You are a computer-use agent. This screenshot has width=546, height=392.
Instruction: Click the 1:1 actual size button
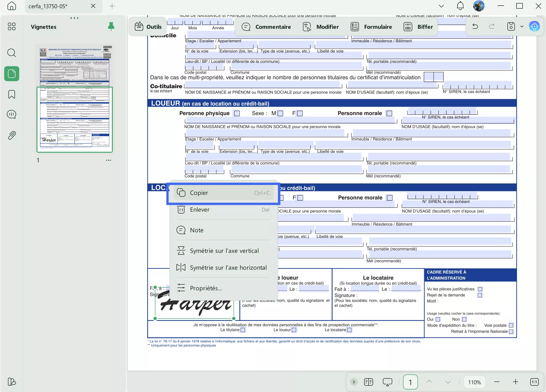535,382
